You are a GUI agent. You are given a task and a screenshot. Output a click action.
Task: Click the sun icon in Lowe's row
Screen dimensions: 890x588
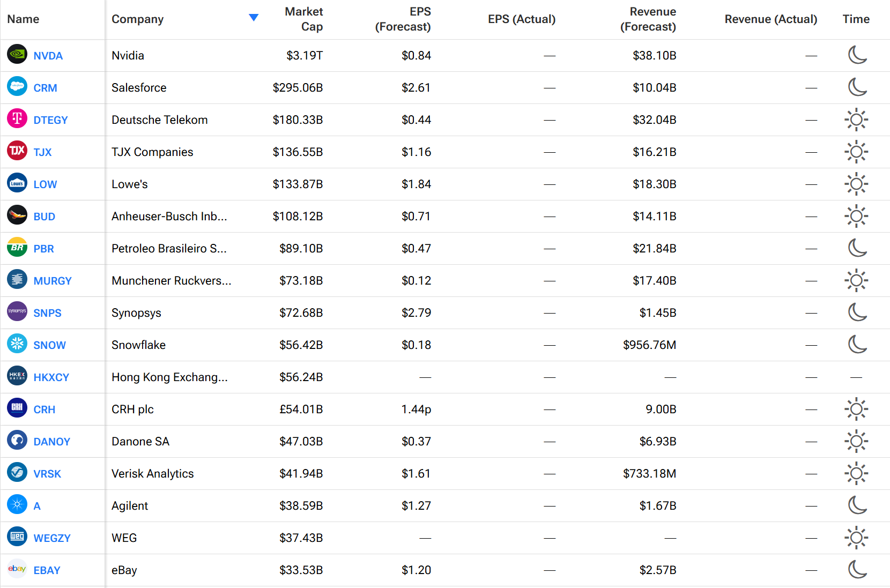tap(856, 184)
